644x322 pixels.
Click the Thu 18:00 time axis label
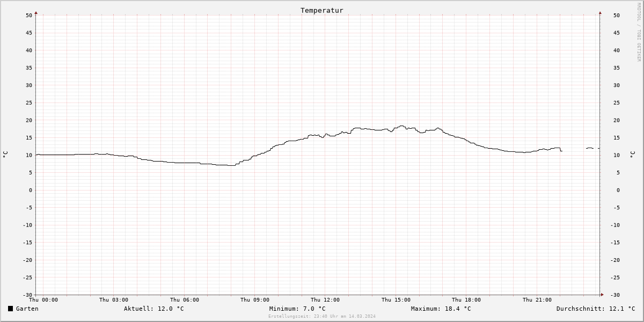[466, 300]
